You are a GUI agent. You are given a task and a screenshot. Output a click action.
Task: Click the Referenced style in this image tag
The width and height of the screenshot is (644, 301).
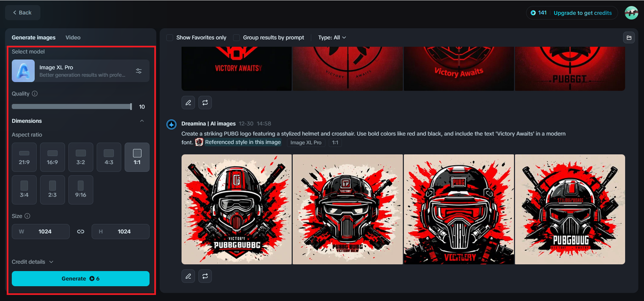pyautogui.click(x=243, y=142)
